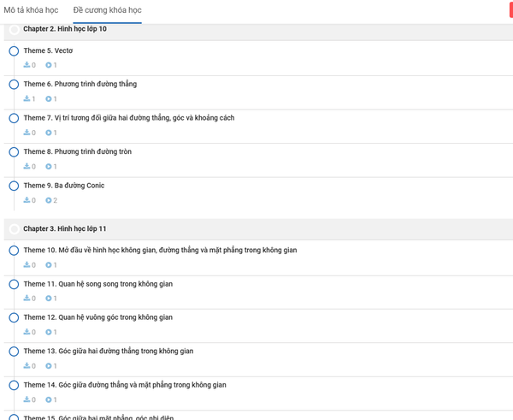
Task: Select the circle marker for Theme 12
Action: [x=14, y=317]
